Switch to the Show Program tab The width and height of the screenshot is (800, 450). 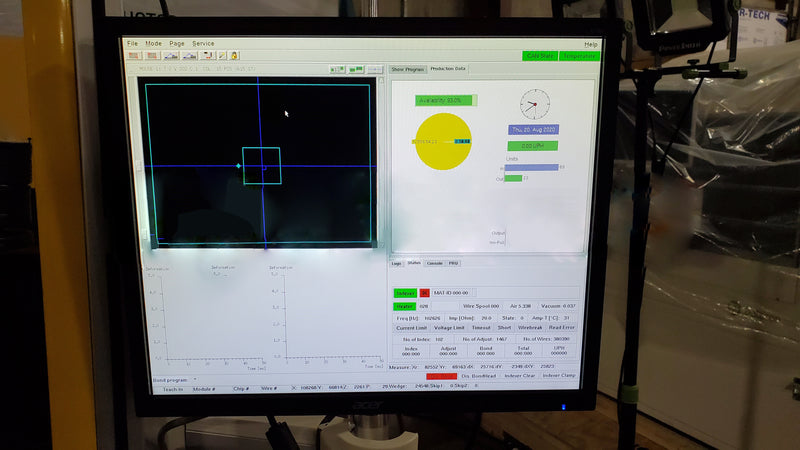point(408,69)
